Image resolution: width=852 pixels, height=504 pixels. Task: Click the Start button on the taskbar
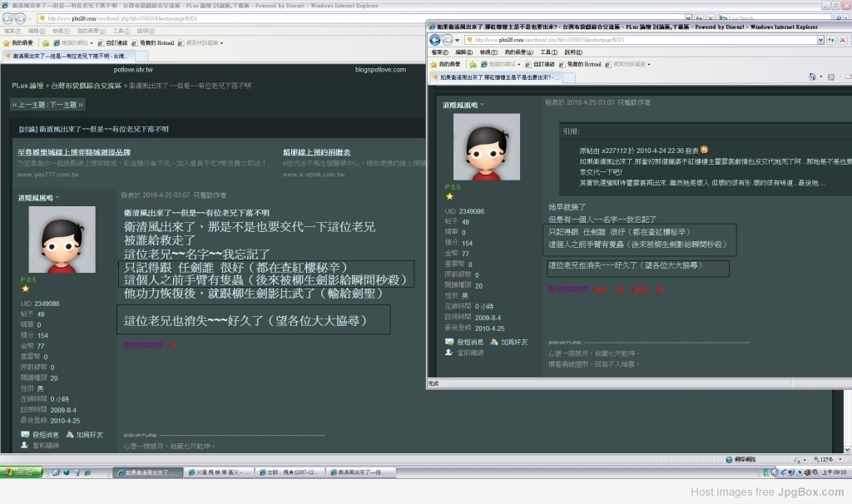click(x=22, y=472)
